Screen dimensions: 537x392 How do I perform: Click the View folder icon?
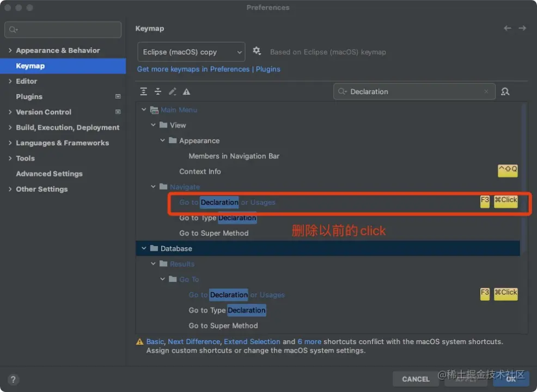[x=164, y=125]
